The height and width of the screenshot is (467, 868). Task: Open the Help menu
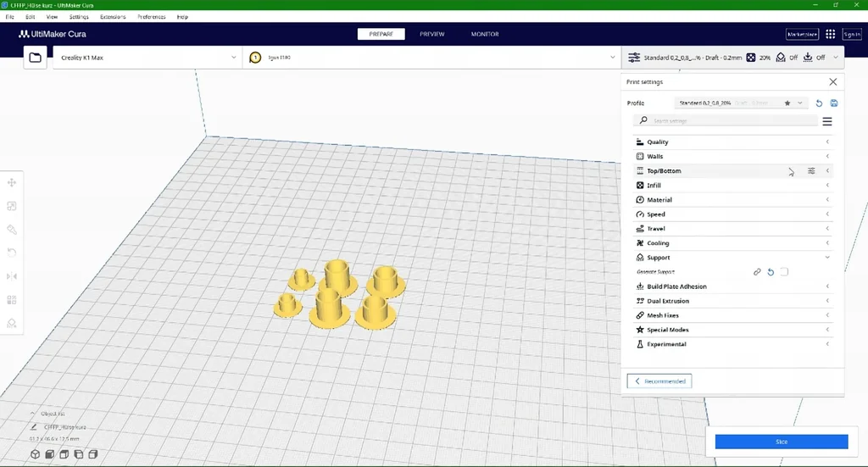click(182, 17)
